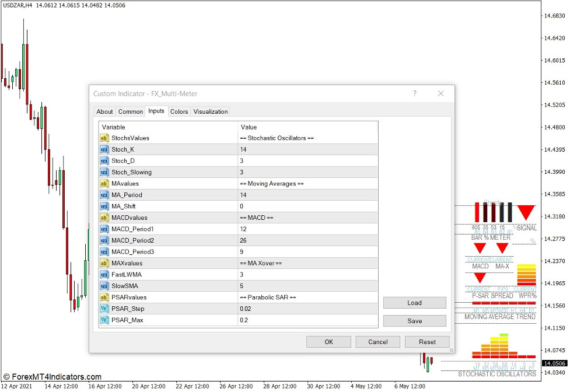Click the Stoch_K integer type icon

104,149
